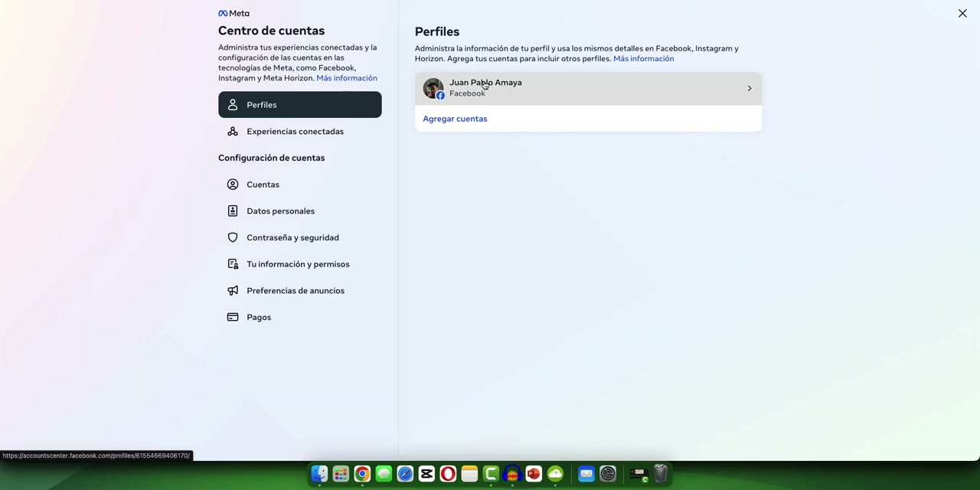This screenshot has height=490, width=980.
Task: Open green cloud app in dock
Action: (555, 475)
